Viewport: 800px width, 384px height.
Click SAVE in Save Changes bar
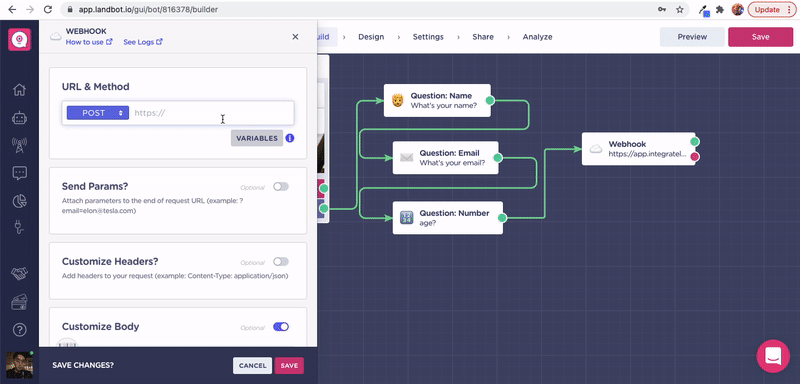point(289,366)
